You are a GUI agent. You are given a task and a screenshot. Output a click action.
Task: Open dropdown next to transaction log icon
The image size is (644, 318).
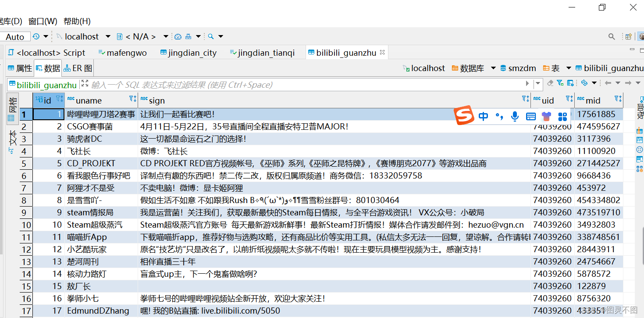pyautogui.click(x=46, y=36)
